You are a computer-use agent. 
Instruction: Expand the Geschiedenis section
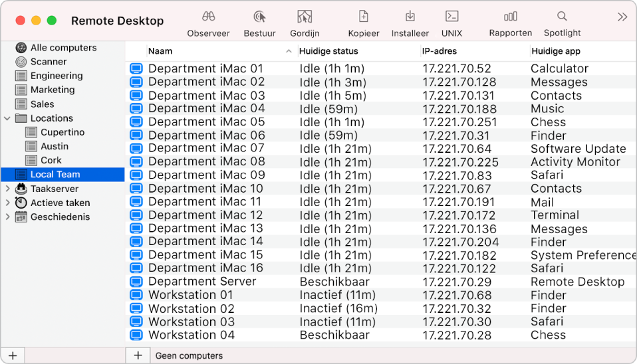tap(7, 217)
